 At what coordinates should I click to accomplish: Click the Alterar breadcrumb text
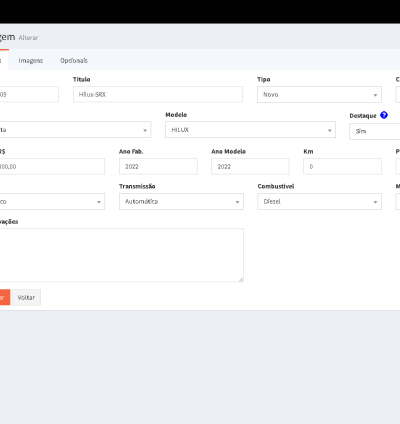pyautogui.click(x=28, y=38)
